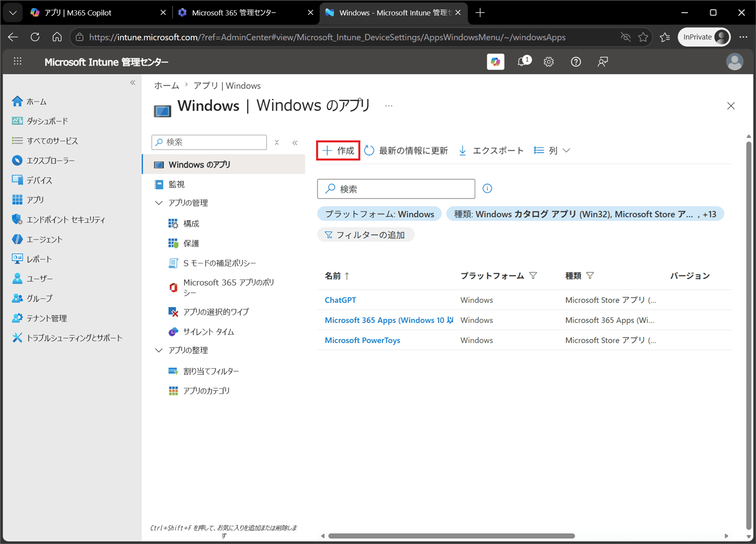Viewport: 756px width, 544px height.
Task: Click the search info icon
Action: click(487, 188)
